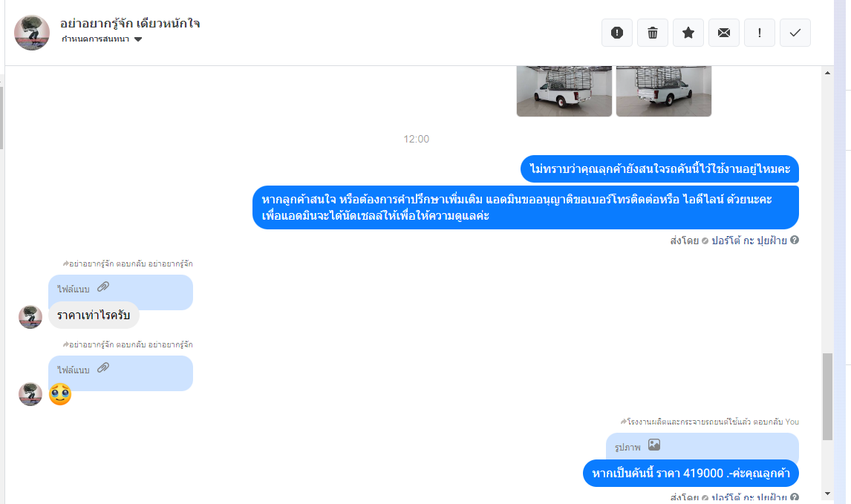Mark conversation done with the checkmark icon

795,33
